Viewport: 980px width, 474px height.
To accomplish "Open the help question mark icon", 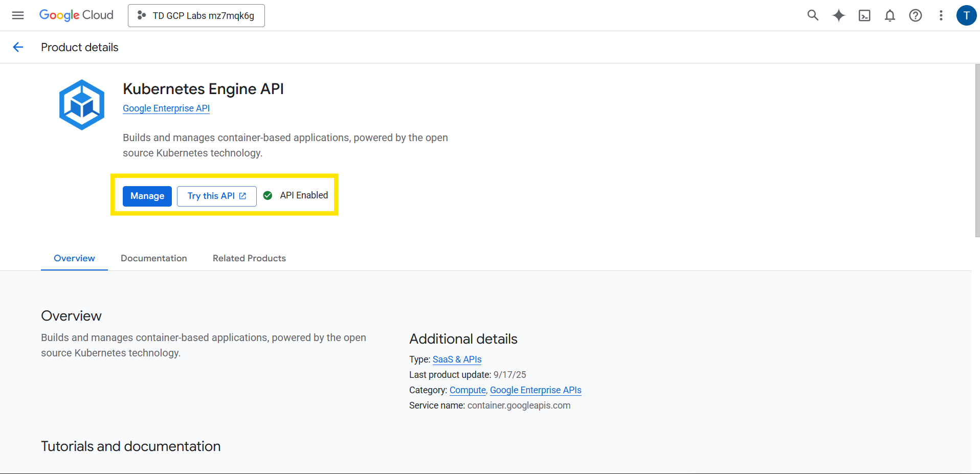I will pos(915,15).
